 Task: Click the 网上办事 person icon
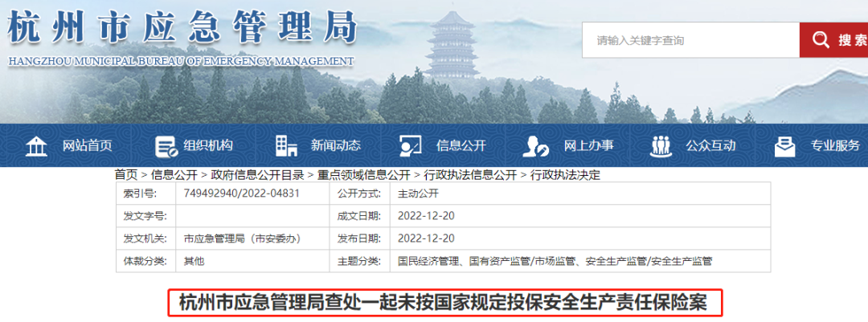[x=538, y=146]
